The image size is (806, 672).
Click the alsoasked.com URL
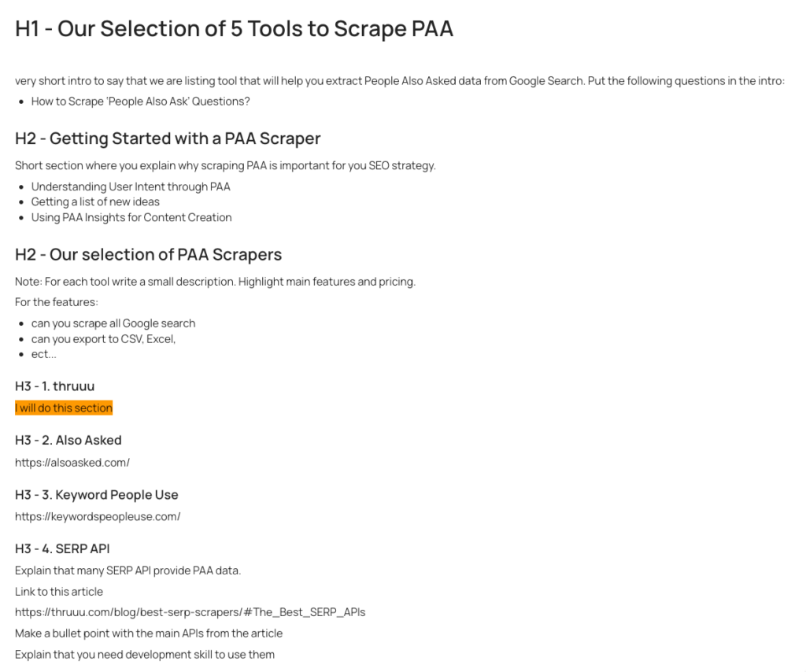[x=72, y=463]
